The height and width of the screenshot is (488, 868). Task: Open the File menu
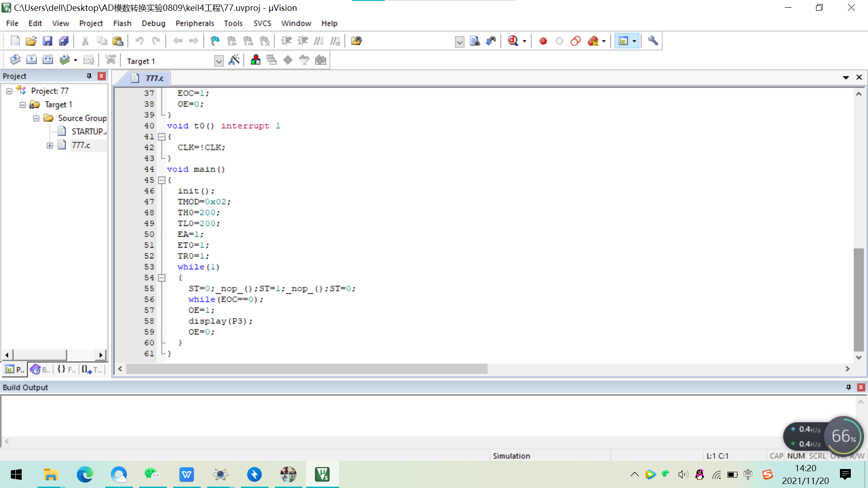(x=12, y=23)
